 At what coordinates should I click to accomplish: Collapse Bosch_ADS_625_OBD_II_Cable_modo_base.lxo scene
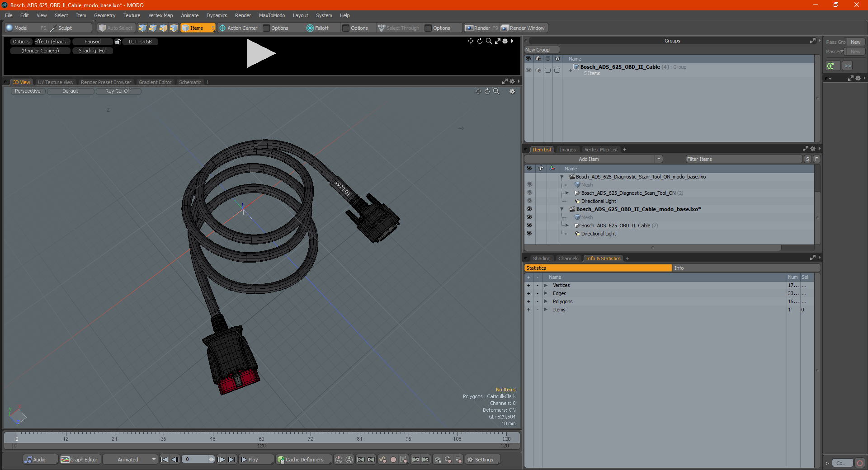(x=562, y=209)
